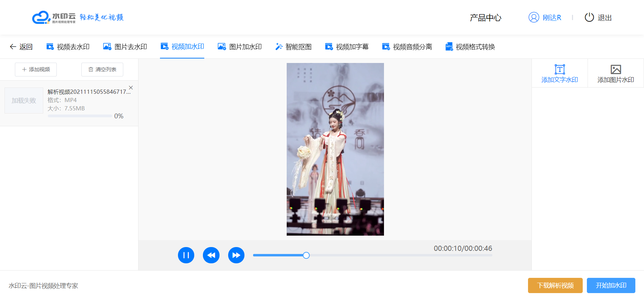Select the 视频加水印 tab label
This screenshot has width=644, height=300.
(188, 46)
